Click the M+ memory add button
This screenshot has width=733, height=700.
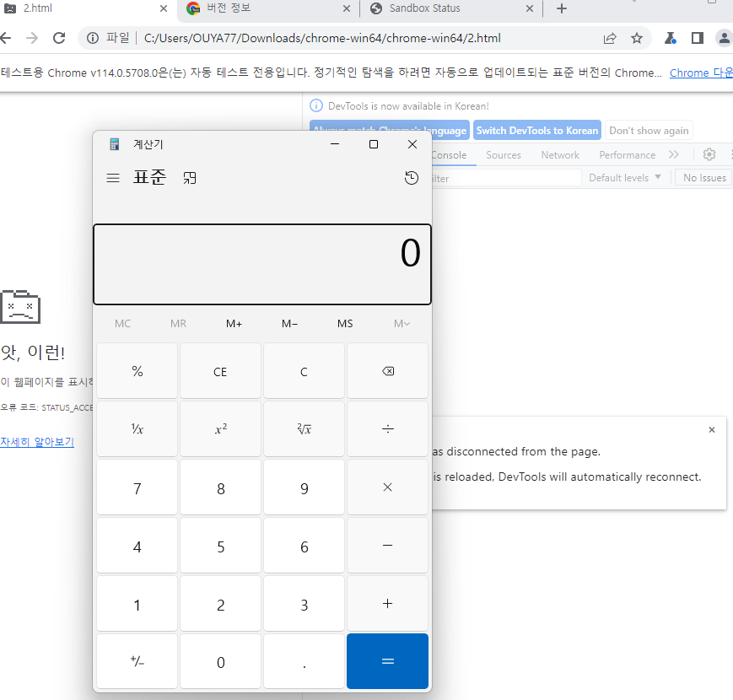click(x=234, y=323)
